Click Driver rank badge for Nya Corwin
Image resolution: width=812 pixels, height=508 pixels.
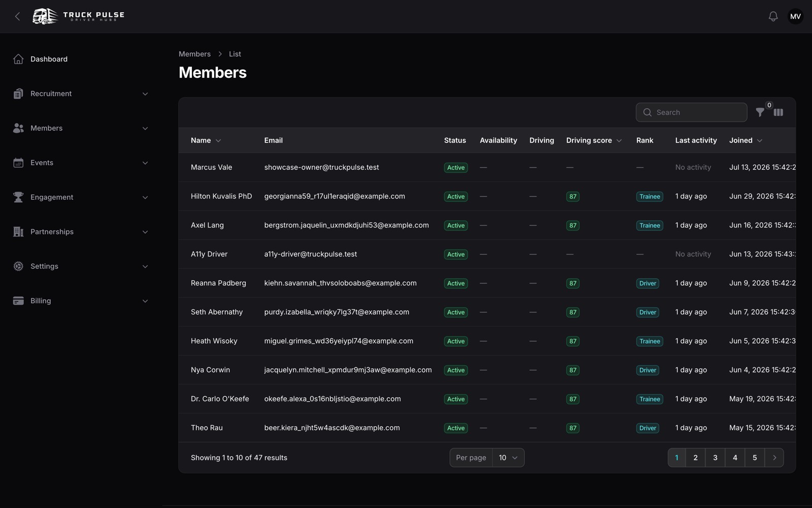point(648,370)
